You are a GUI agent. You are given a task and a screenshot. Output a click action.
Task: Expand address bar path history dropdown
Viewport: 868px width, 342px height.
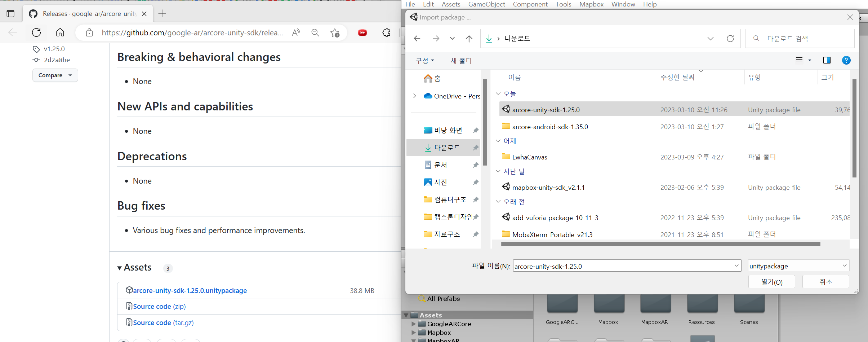711,38
